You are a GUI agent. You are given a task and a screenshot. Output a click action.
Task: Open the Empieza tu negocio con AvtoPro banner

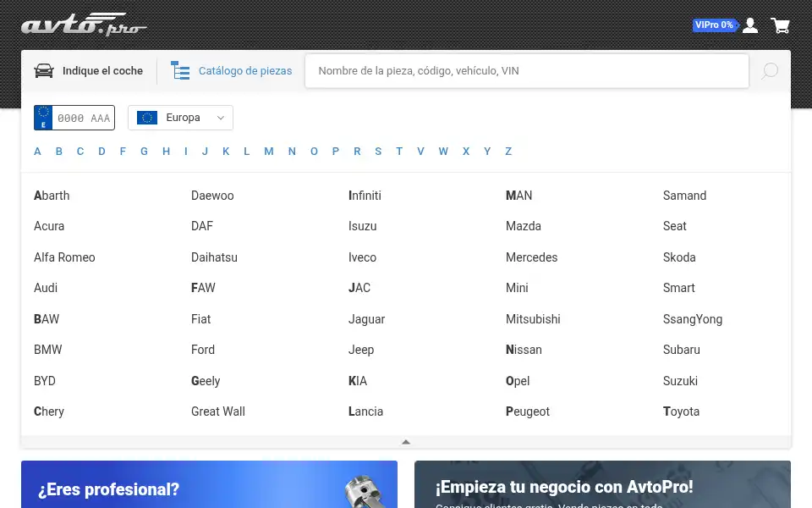tap(602, 484)
